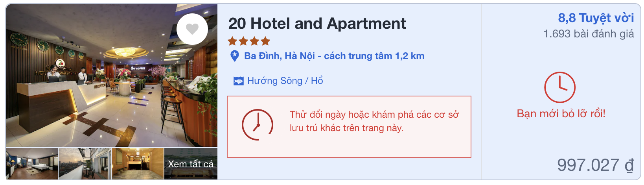Click the river/lake view fish icon
The width and height of the screenshot is (644, 185).
(238, 81)
